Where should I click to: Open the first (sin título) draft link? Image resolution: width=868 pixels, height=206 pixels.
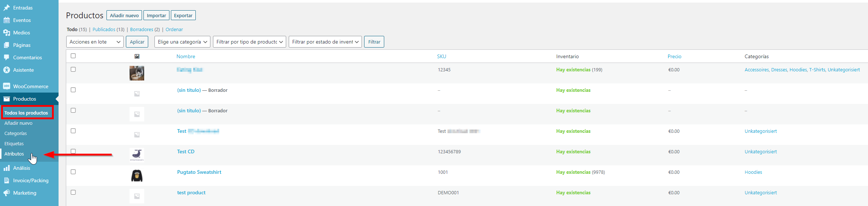[x=189, y=90]
